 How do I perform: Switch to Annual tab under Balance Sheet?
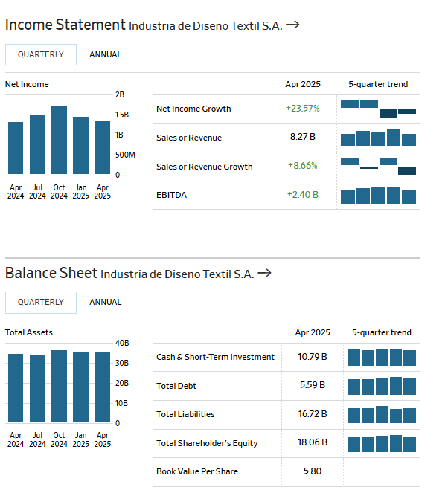pyautogui.click(x=106, y=302)
